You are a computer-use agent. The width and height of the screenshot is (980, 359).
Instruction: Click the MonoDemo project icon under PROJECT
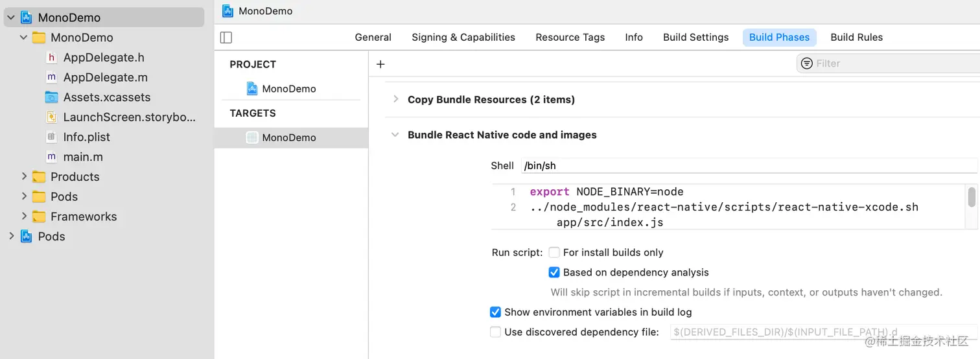[252, 89]
